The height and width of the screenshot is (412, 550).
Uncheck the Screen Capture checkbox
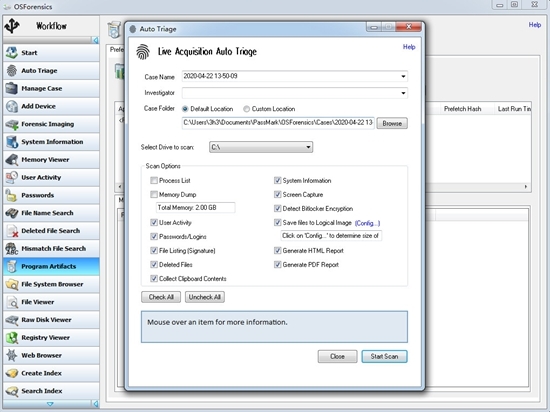[277, 195]
